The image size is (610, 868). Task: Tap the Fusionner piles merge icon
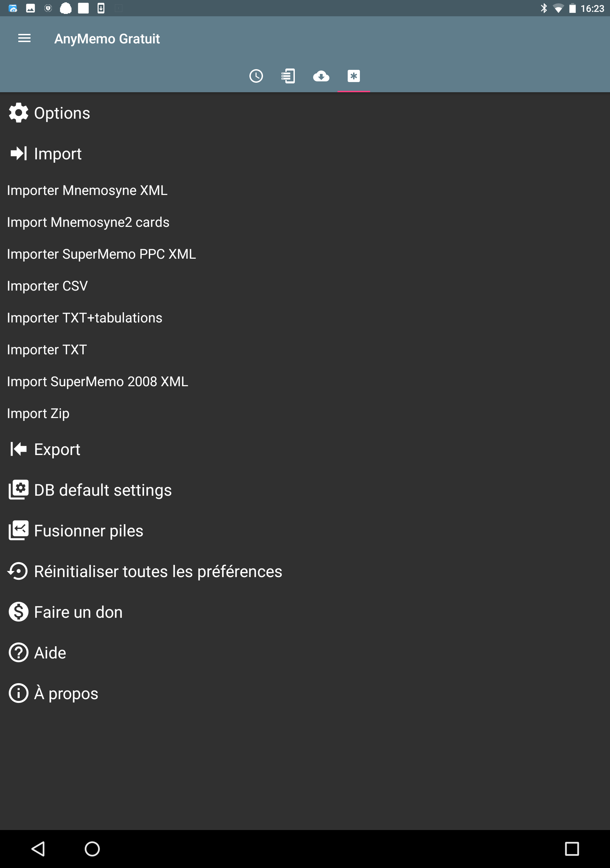click(x=19, y=530)
